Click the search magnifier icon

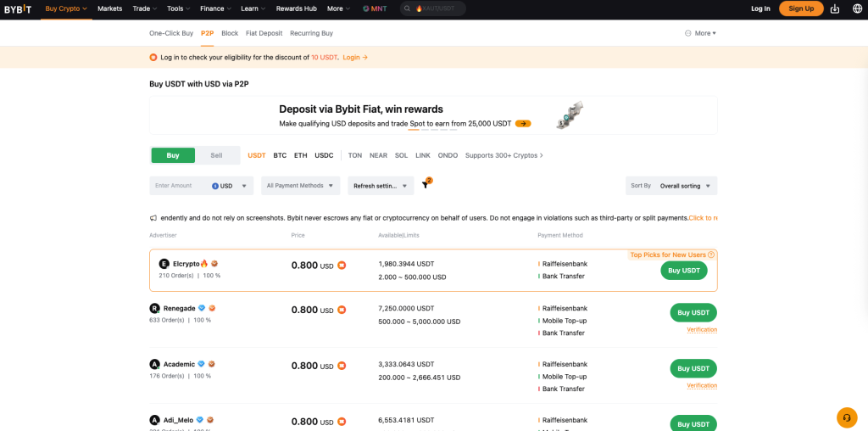click(408, 8)
